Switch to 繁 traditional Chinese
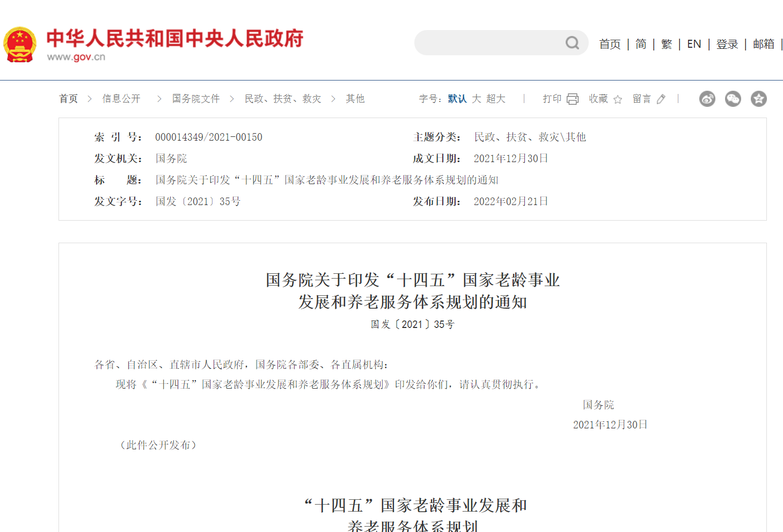 click(x=667, y=44)
